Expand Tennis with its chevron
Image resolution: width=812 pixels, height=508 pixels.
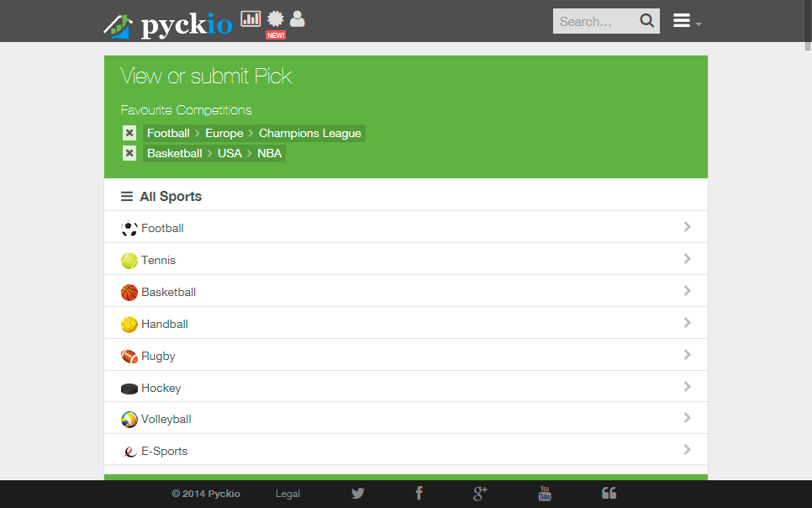[x=688, y=259]
